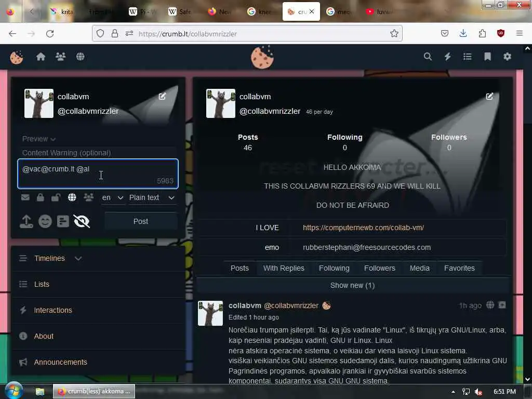Click the '1h ago' post timestamp
The height and width of the screenshot is (399, 532).
tap(470, 305)
